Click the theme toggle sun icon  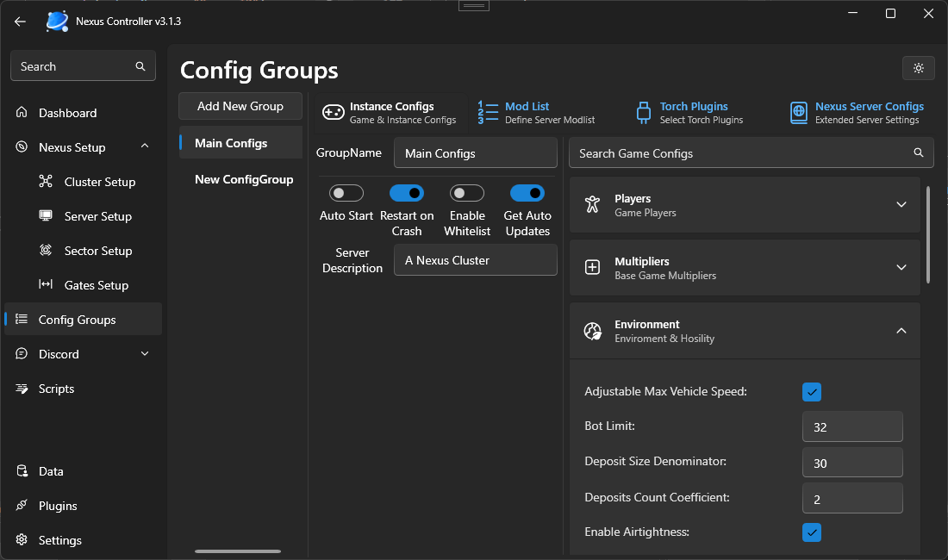919,68
